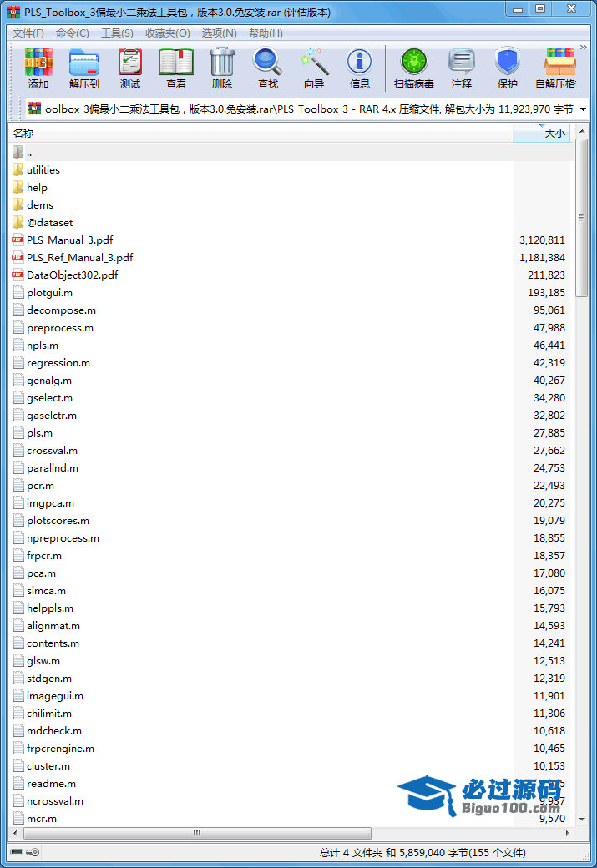
Task: Click the Extract To (解压到) icon
Action: [83, 67]
